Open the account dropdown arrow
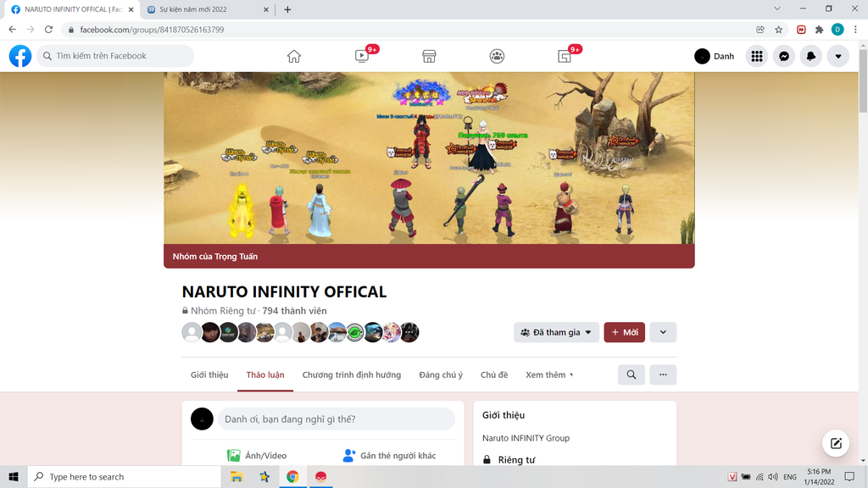The image size is (868, 488). 838,56
